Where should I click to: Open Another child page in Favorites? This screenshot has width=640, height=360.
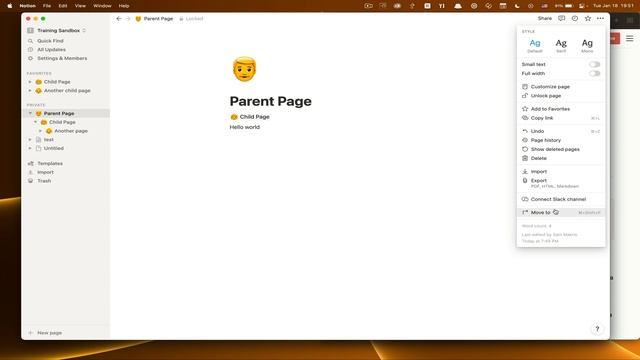coord(67,91)
